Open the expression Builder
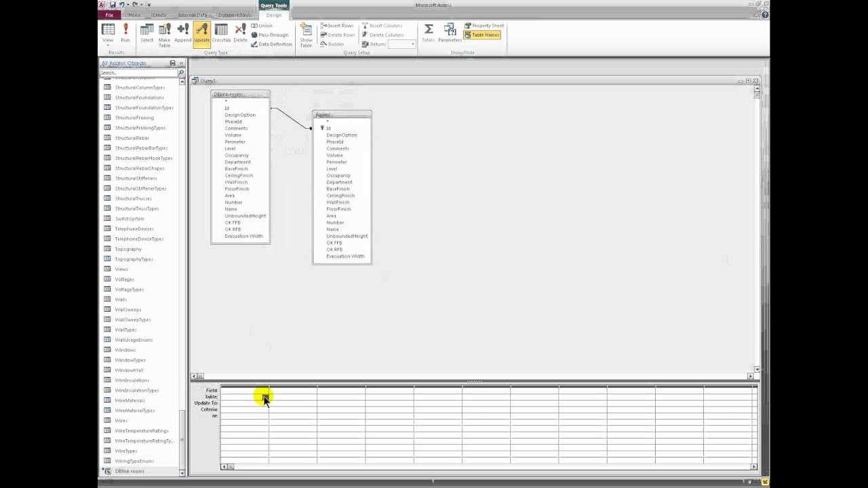 (x=332, y=44)
